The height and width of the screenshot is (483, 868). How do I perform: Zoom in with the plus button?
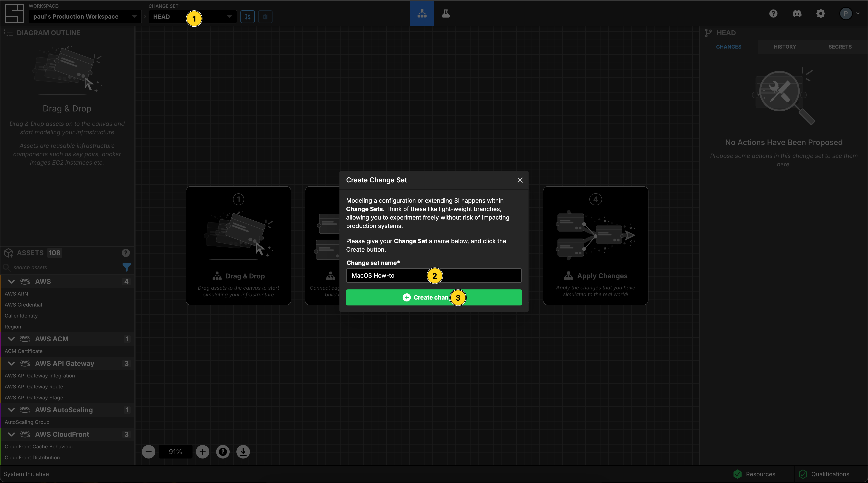(202, 452)
